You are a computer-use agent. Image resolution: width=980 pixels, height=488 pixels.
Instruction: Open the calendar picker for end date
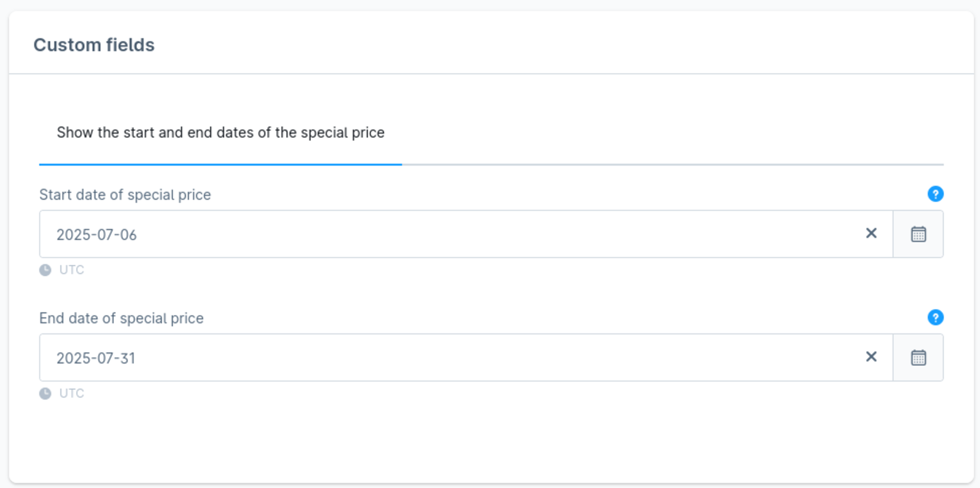point(918,357)
